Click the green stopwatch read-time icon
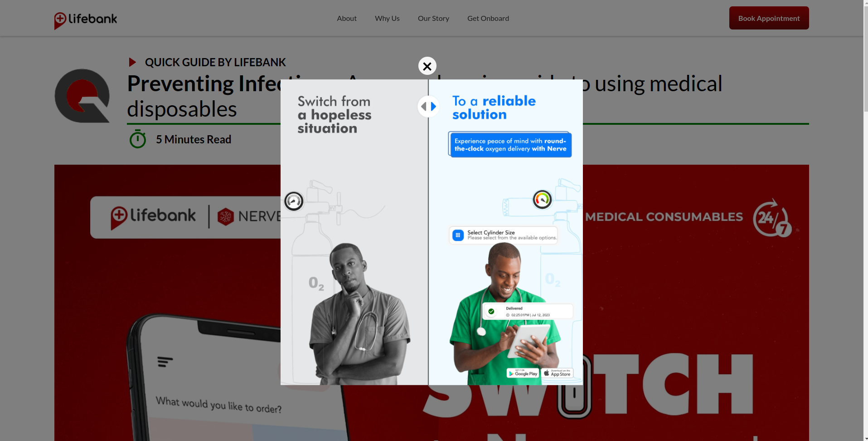Screen dimensions: 868x441 click(138, 139)
